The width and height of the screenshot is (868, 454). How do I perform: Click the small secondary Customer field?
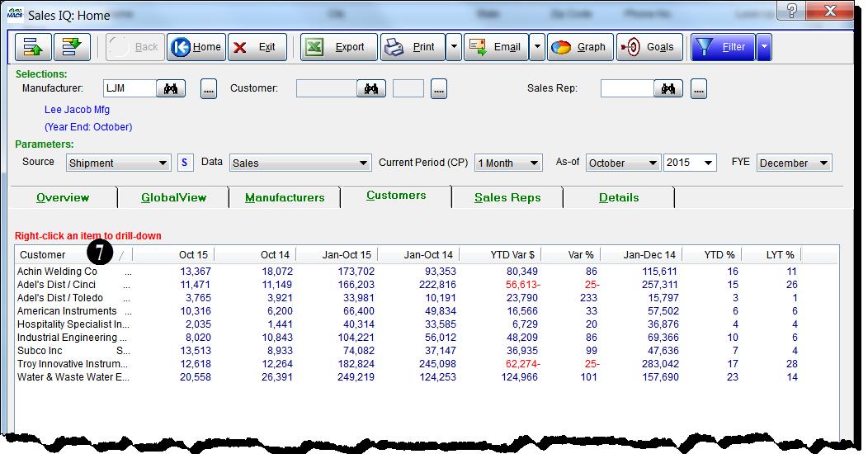[x=408, y=88]
